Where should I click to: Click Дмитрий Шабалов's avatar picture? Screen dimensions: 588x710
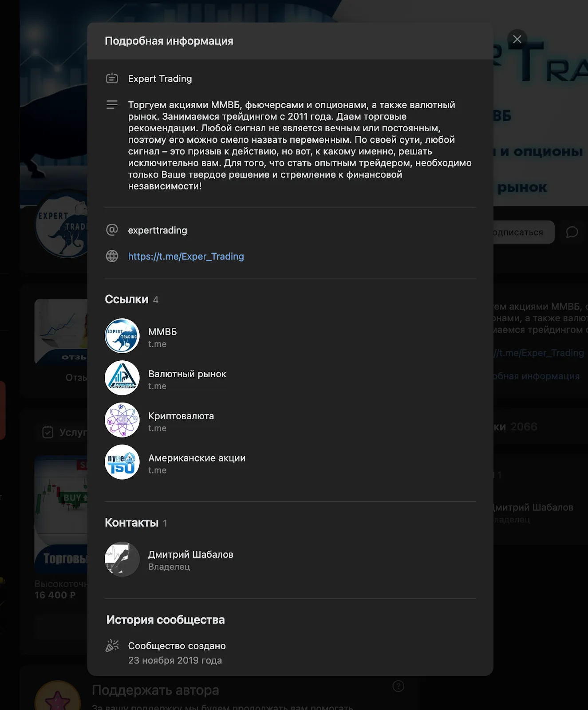[122, 559]
